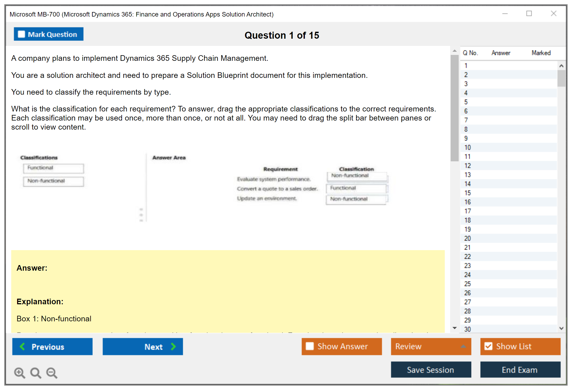Screen dimensions: 574x392
Task: Click question list scroll-up arrow
Action: [561, 66]
